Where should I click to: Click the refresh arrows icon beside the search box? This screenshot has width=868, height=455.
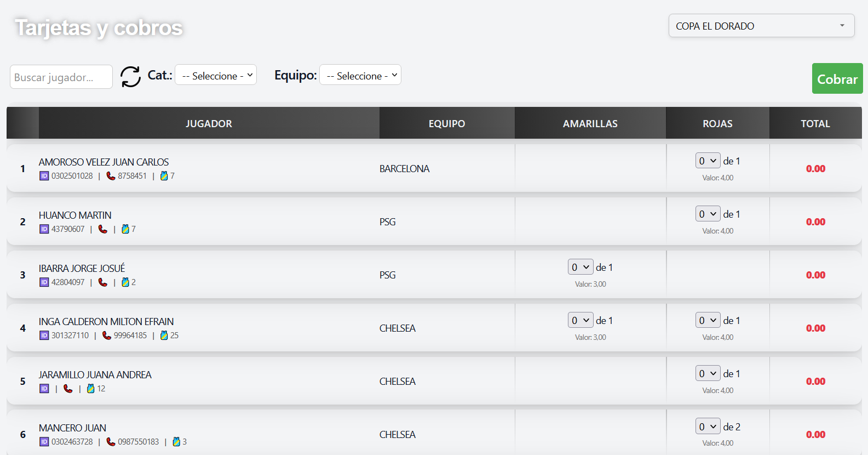130,76
